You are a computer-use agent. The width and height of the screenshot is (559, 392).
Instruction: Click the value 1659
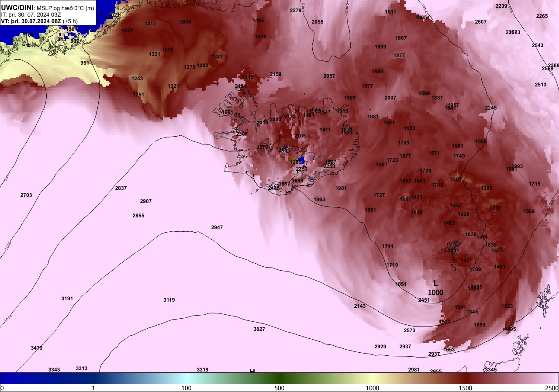click(x=480, y=325)
